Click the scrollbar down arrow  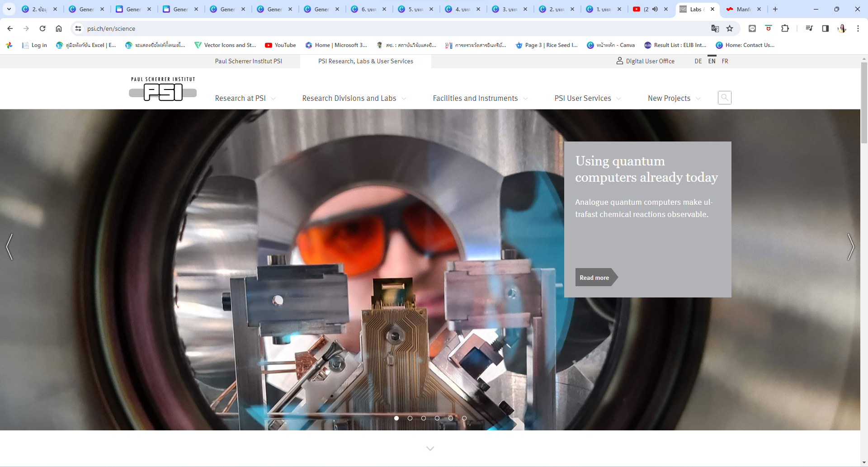point(864,463)
